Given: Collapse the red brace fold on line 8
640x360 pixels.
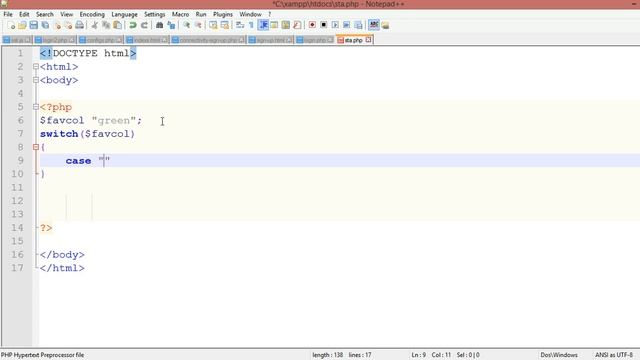Looking at the screenshot, I should [x=36, y=147].
